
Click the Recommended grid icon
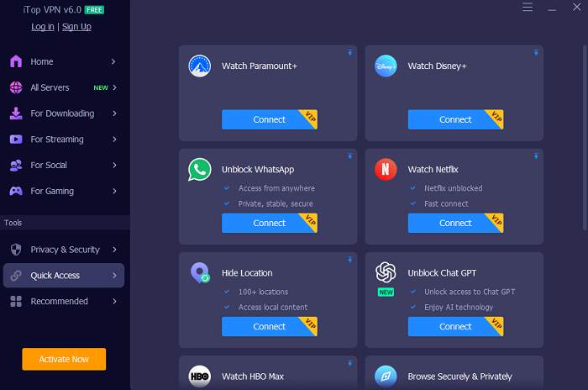coord(16,302)
